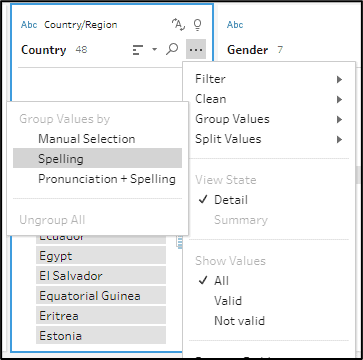Click the More options ellipsis button

pyautogui.click(x=196, y=49)
